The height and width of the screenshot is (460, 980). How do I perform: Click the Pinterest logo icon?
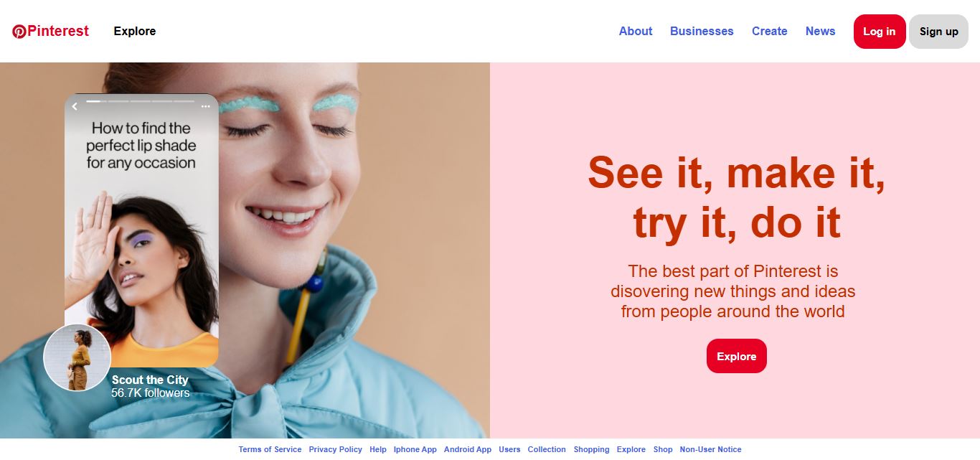pyautogui.click(x=19, y=32)
